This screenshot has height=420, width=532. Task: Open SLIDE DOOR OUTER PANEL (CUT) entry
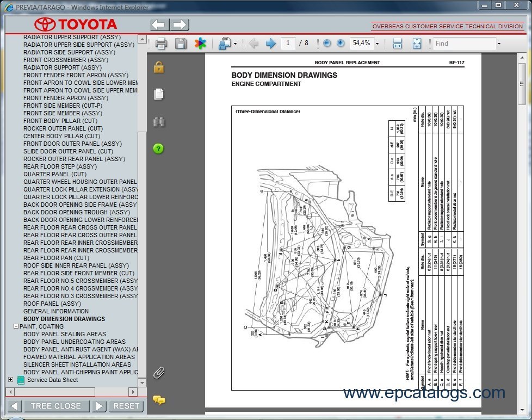[68, 151]
